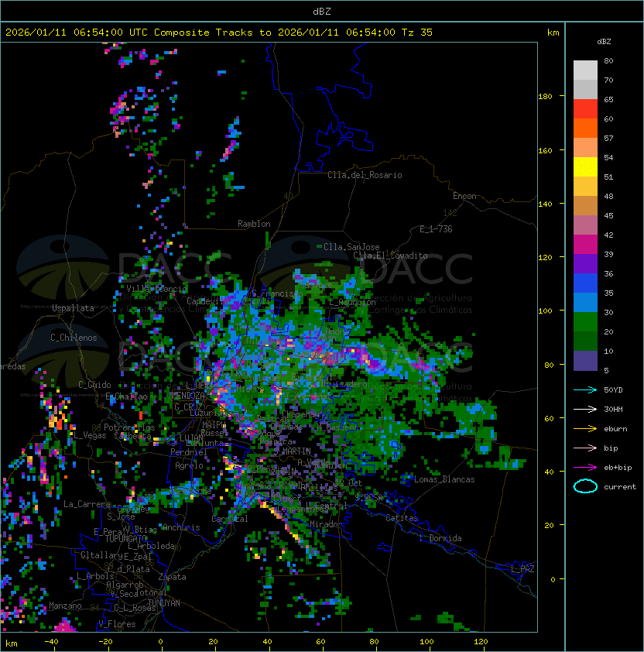644x652 pixels.
Task: Click the L_Vegas place label
Action: [x=90, y=435]
